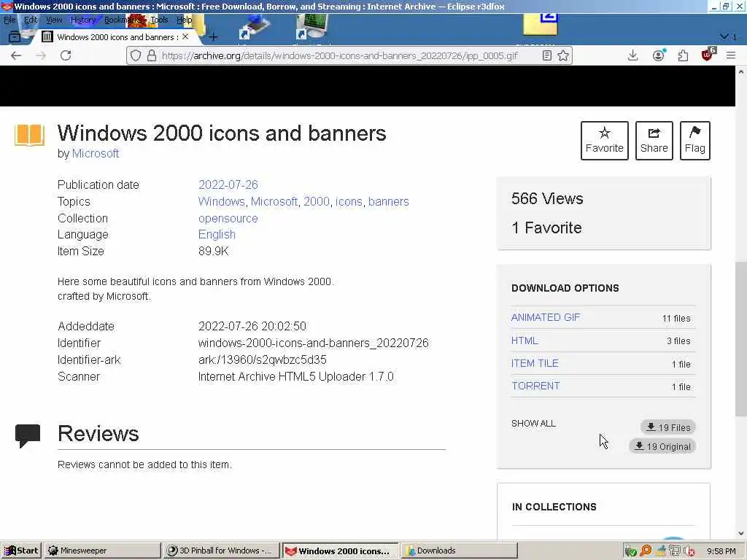Open site security padlock info

click(152, 55)
